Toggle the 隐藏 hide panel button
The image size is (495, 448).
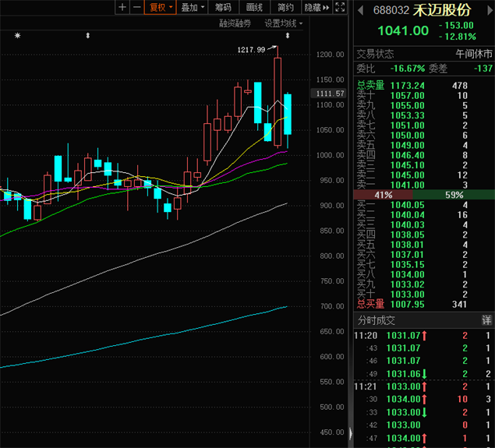(x=311, y=7)
